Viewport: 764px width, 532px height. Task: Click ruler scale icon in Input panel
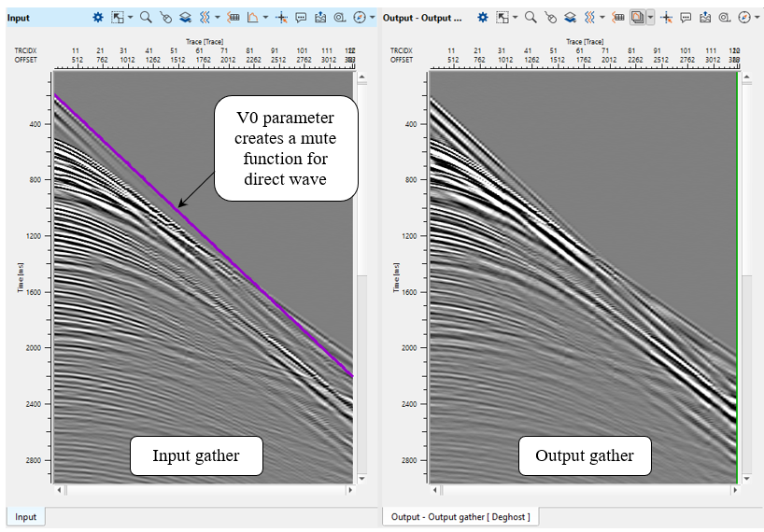(233, 18)
